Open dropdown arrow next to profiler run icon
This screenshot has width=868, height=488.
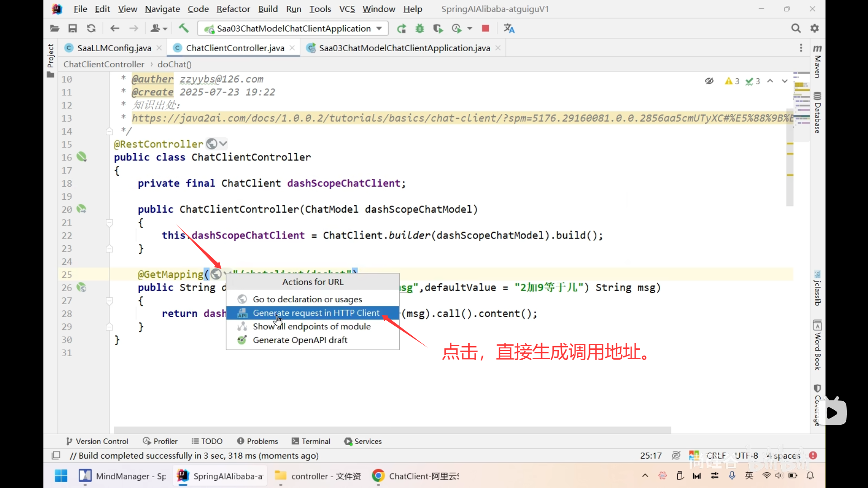click(x=470, y=28)
